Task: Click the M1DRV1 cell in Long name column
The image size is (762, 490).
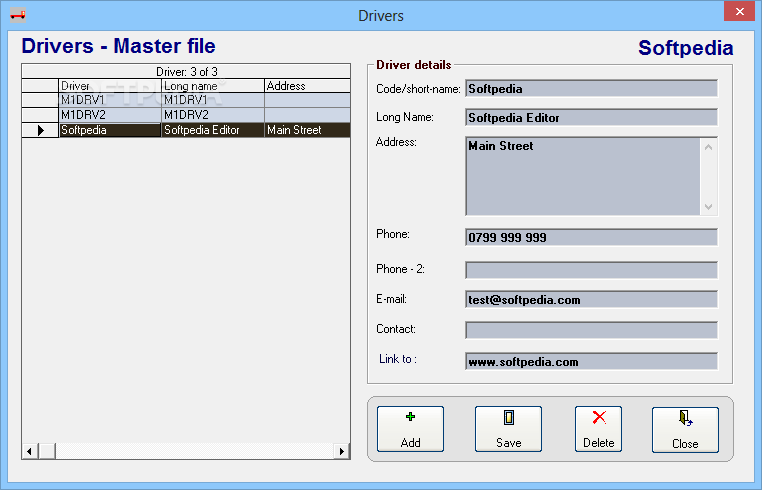Action: point(213,100)
